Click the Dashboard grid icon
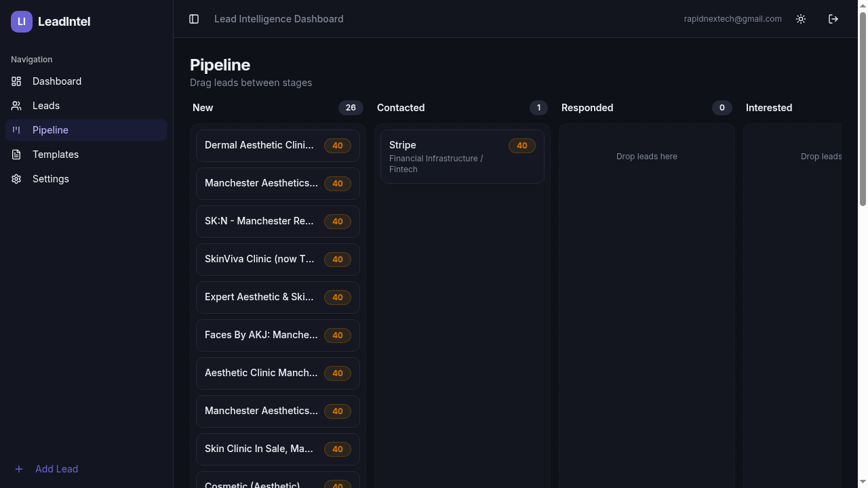The image size is (868, 488). (16, 81)
